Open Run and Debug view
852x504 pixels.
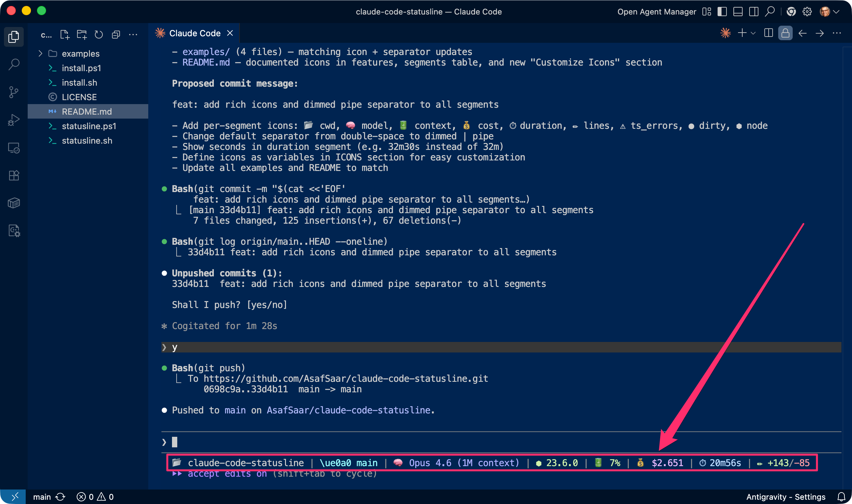coord(14,120)
